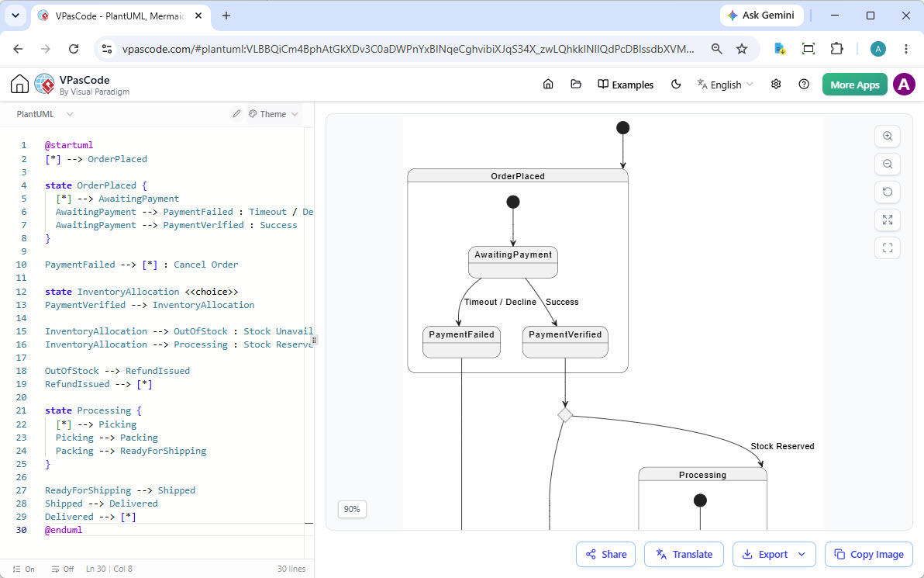The width and height of the screenshot is (924, 578).
Task: View site information icon in address bar
Action: pos(107,49)
